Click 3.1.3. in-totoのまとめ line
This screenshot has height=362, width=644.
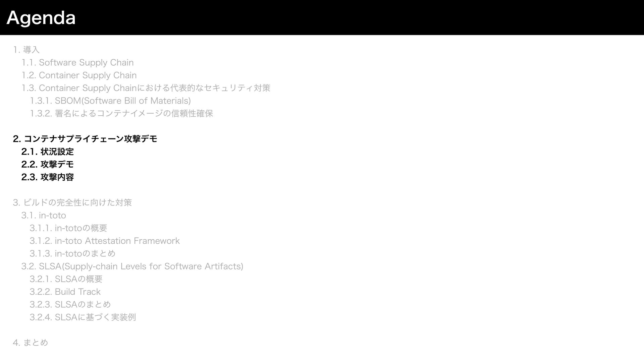pyautogui.click(x=72, y=254)
